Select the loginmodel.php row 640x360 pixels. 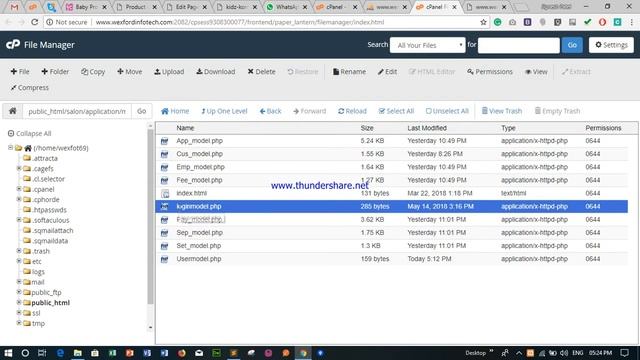[x=392, y=207]
